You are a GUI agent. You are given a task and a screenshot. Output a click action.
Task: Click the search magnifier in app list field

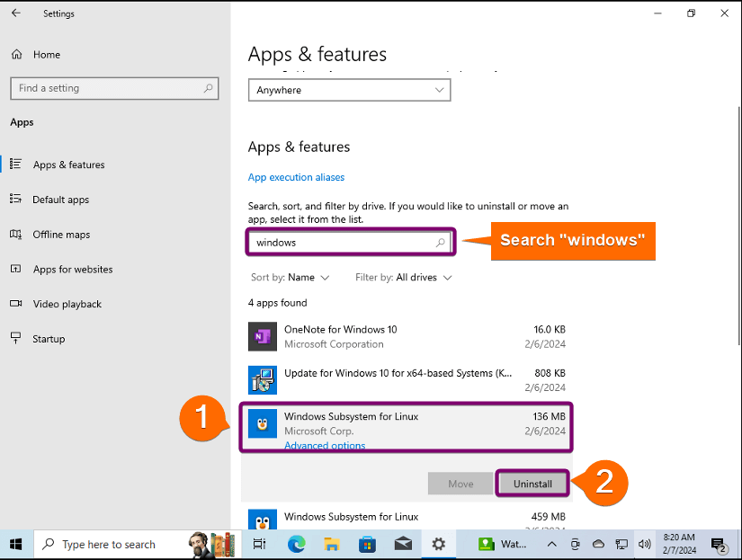441,243
